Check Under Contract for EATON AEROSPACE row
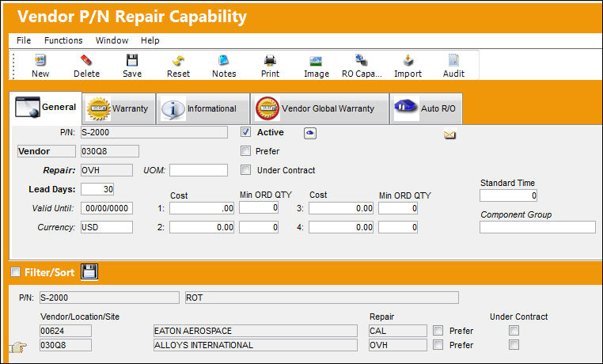 [514, 331]
